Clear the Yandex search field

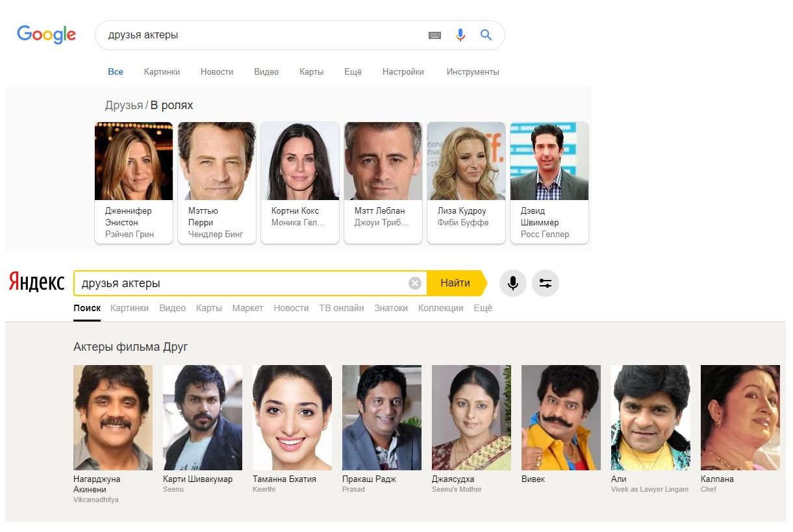415,283
